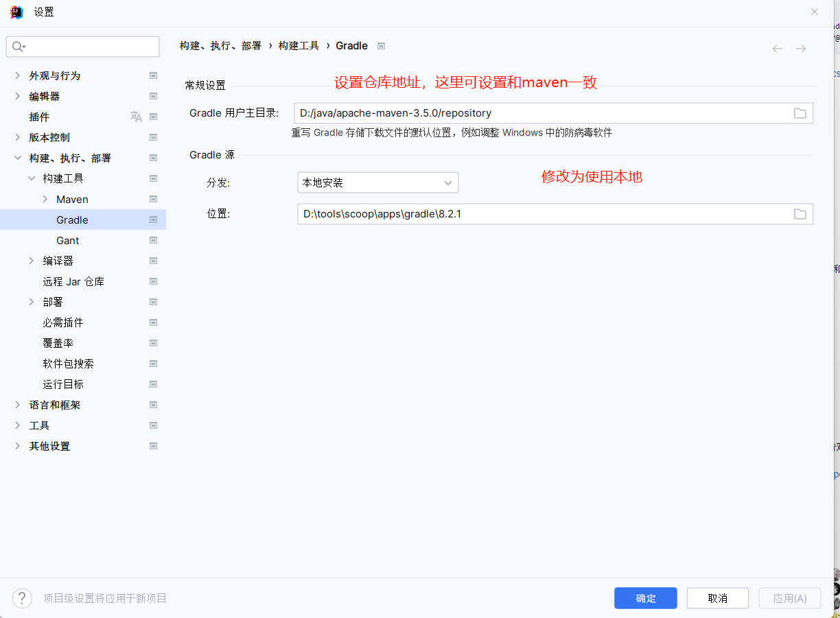
Task: Confirm with the 确定 button
Action: [x=646, y=598]
